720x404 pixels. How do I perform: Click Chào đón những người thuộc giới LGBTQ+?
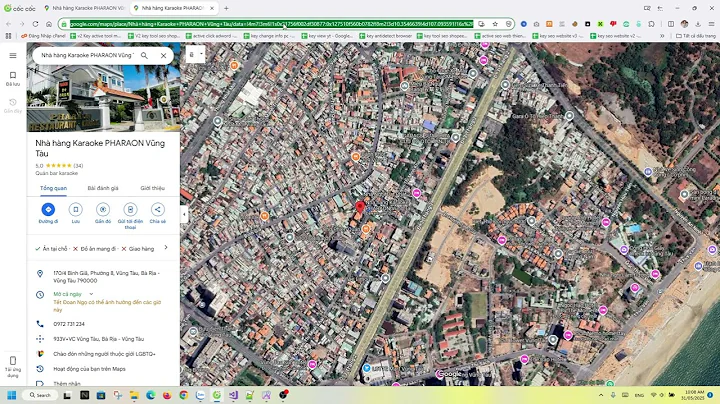pos(103,354)
